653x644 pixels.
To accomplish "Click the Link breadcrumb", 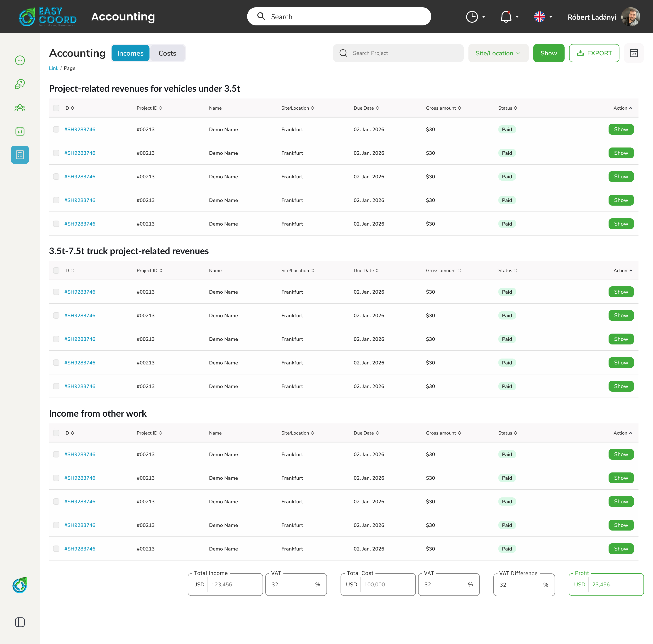I will 54,68.
